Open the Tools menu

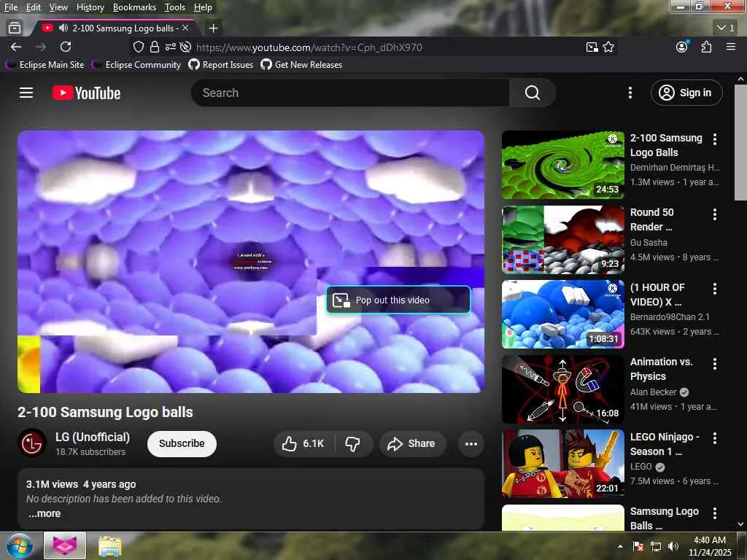pos(175,7)
